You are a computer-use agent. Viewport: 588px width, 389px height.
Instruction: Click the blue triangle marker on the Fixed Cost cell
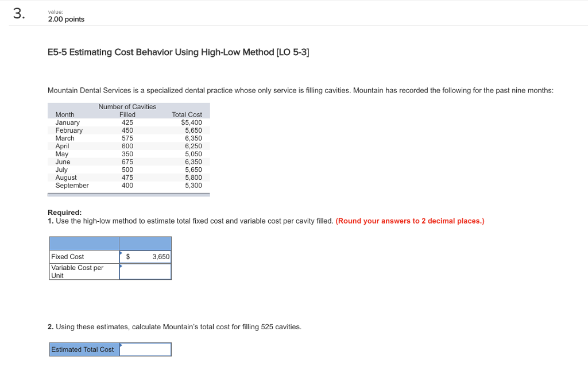[121, 253]
